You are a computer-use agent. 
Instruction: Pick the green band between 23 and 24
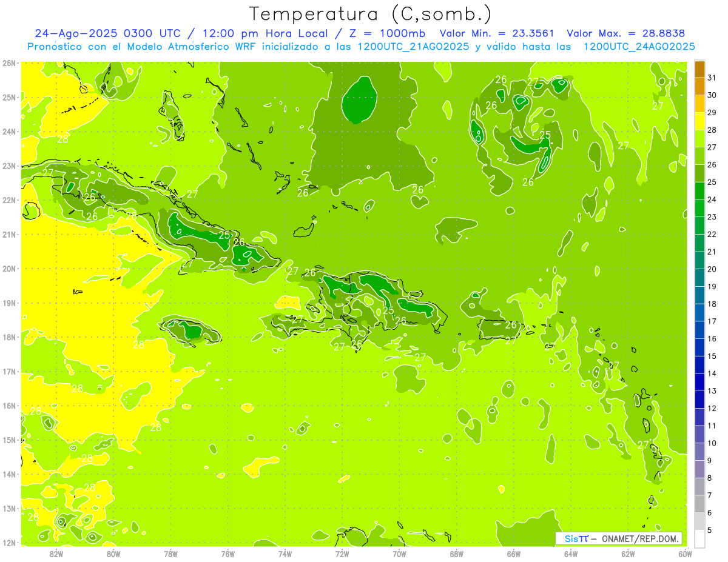(699, 208)
